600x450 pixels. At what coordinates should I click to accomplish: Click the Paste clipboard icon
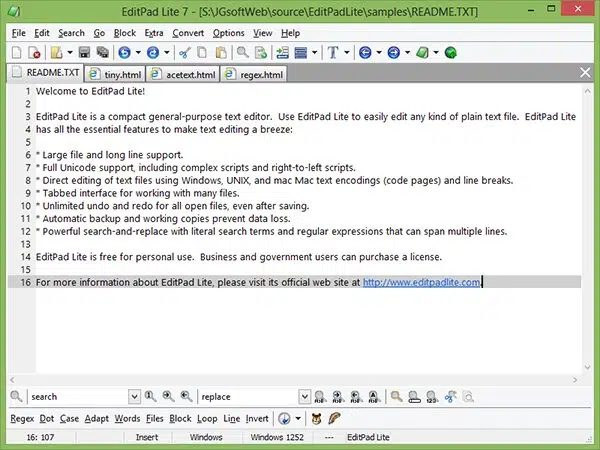click(221, 52)
